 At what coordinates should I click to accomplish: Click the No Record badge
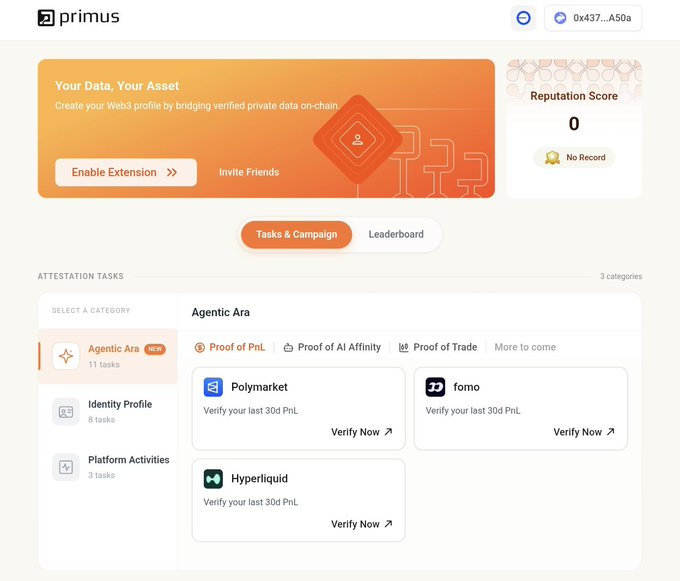[x=574, y=157]
